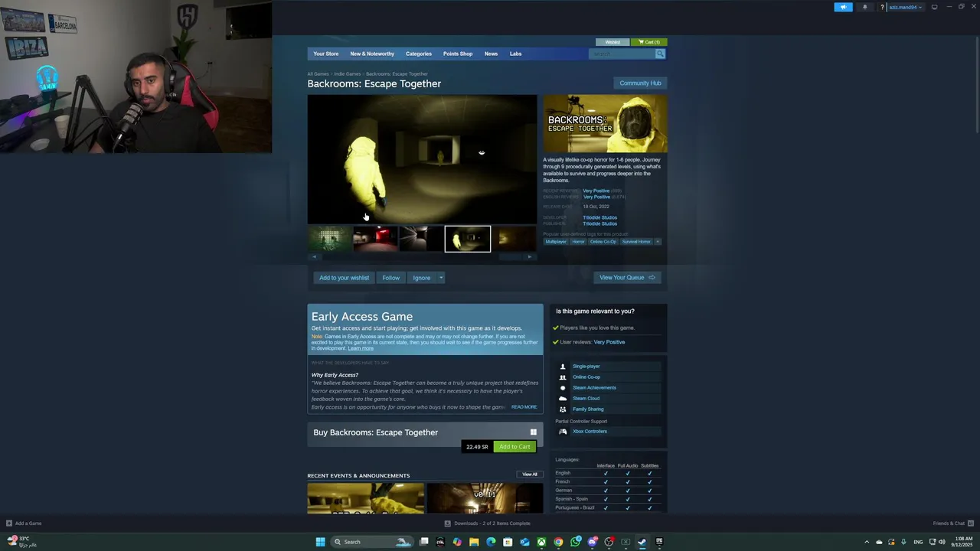Click the Learn more link in Early Access note
This screenshot has height=551, width=980.
(x=361, y=348)
